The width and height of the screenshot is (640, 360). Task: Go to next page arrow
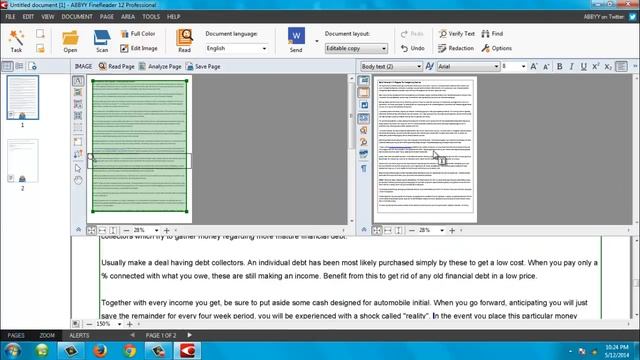point(189,335)
